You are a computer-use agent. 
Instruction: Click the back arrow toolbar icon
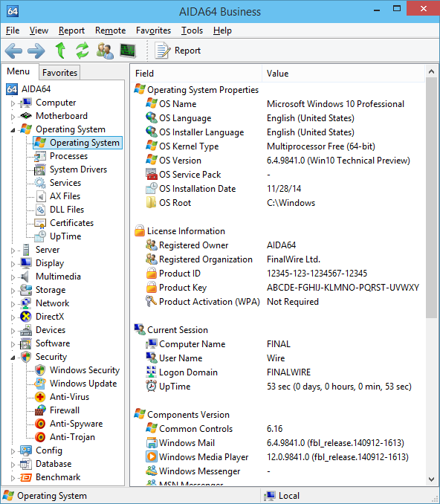tap(13, 51)
